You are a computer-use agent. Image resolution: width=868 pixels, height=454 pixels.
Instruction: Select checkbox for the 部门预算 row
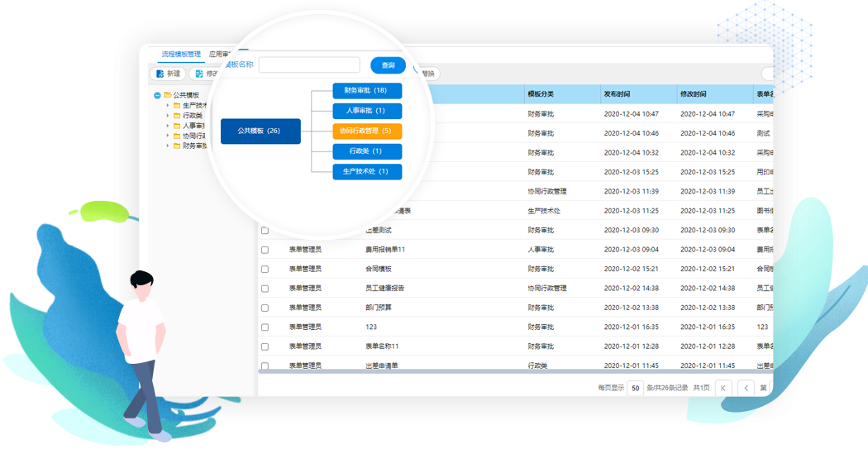coord(265,308)
